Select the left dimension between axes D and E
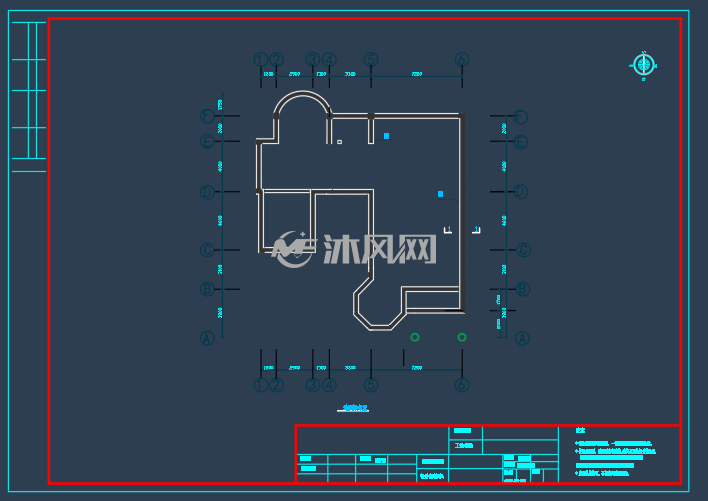The height and width of the screenshot is (501, 708). [220, 166]
